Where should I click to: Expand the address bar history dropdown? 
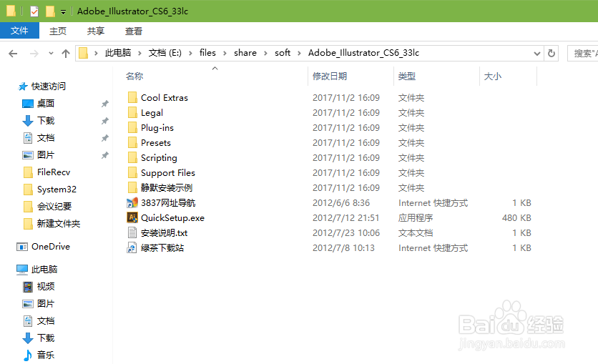[537, 54]
